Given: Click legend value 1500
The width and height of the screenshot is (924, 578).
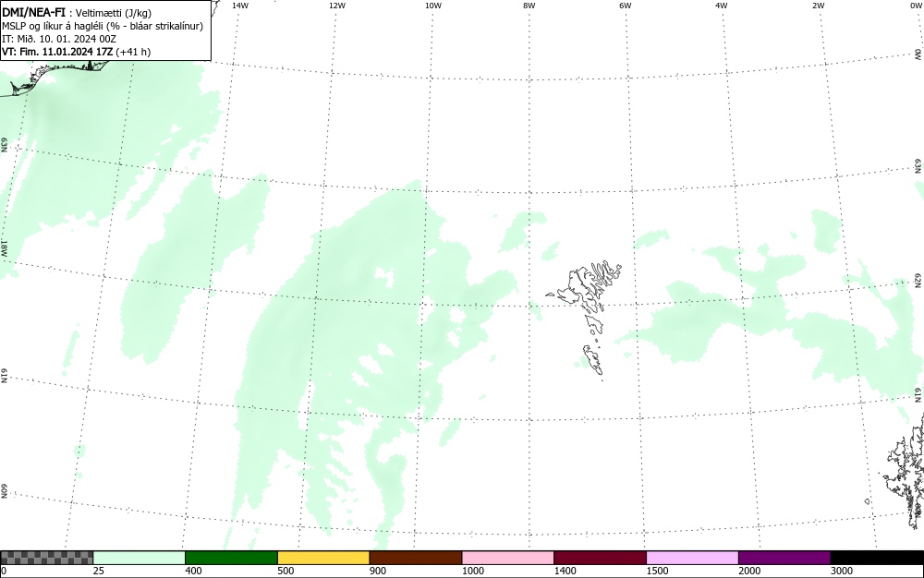Looking at the screenshot, I should [658, 571].
